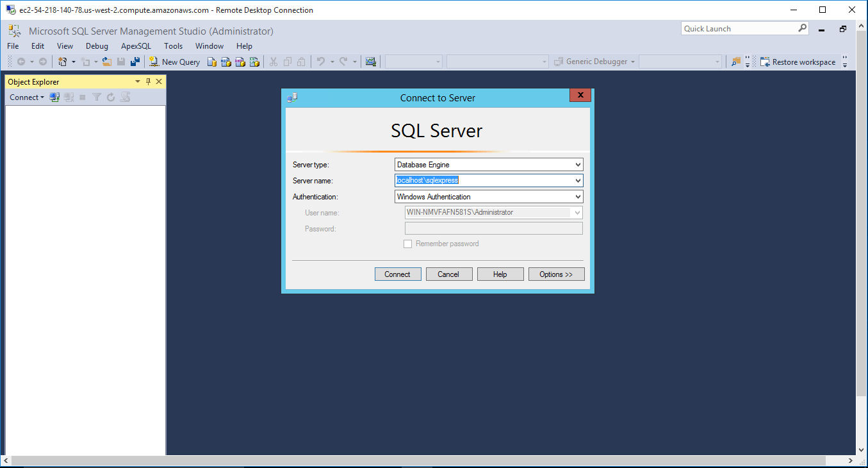The image size is (868, 468).
Task: Click Connect Object Explorer icon
Action: 55,97
